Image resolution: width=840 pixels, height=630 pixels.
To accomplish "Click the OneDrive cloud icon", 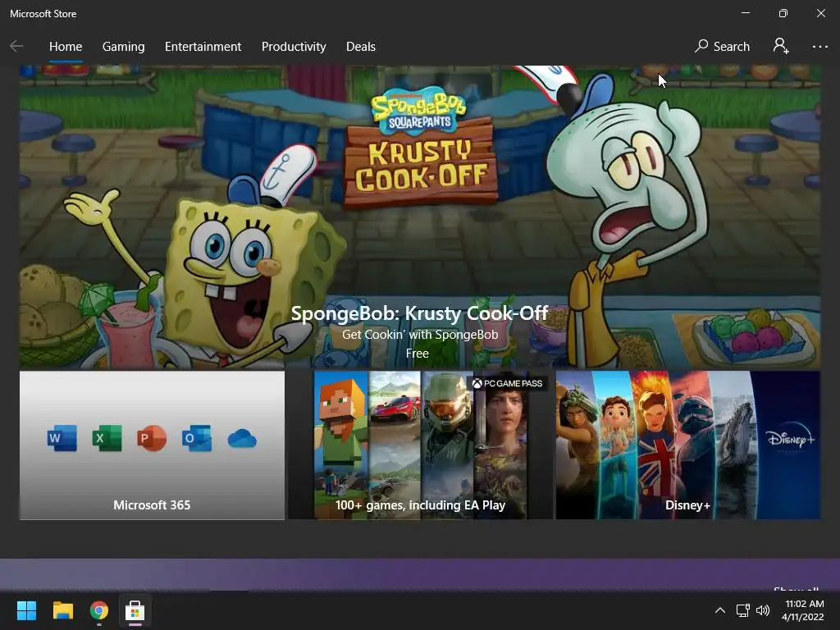I will 242,439.
